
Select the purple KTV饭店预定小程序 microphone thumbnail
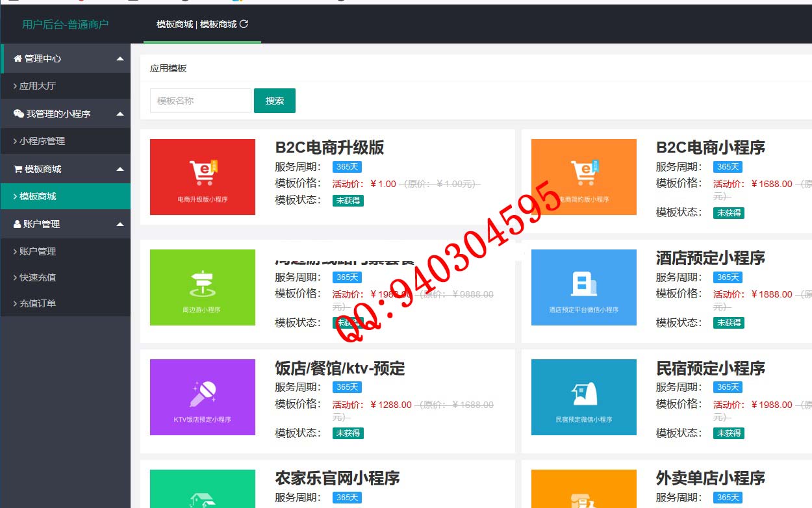202,397
